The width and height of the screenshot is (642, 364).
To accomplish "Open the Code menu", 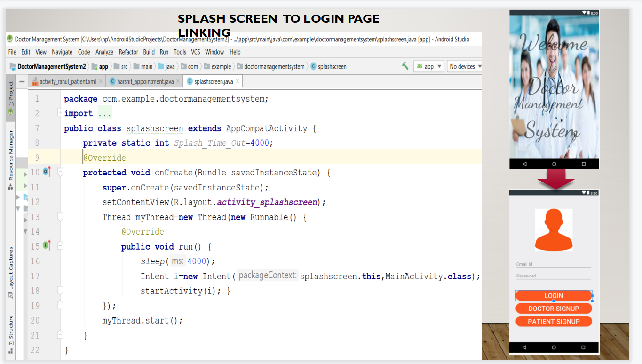I will click(84, 52).
